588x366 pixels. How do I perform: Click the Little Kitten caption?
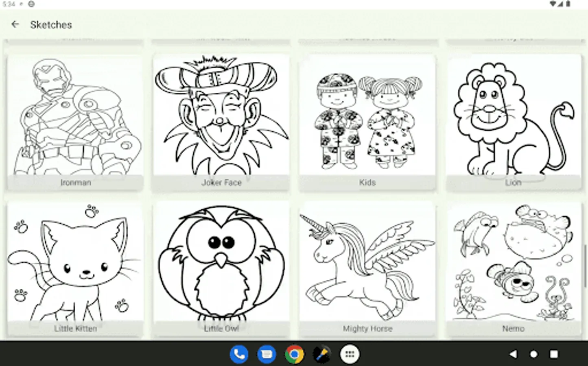tap(76, 329)
